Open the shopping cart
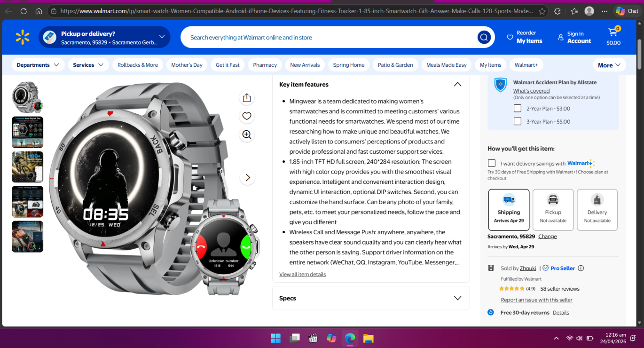Image resolution: width=644 pixels, height=348 pixels. coord(613,37)
